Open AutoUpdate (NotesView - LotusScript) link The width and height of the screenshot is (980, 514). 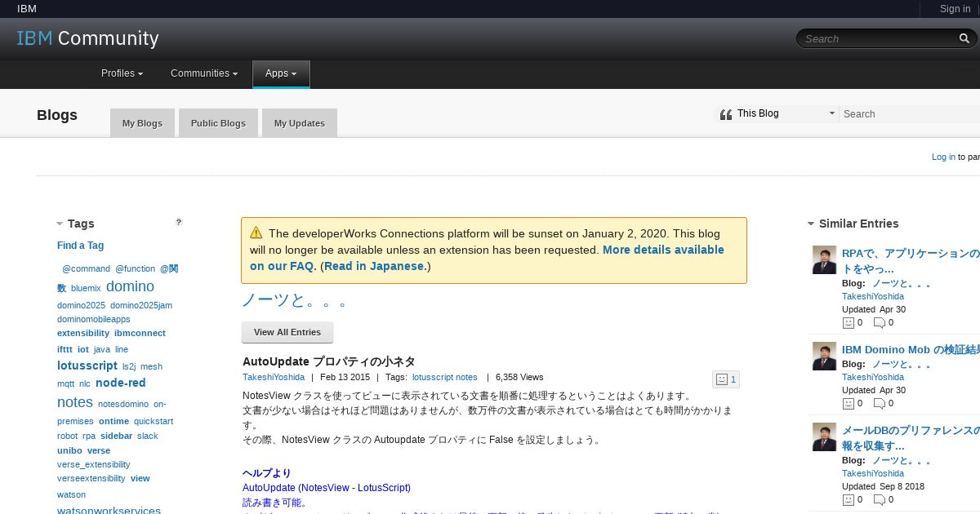pos(327,488)
